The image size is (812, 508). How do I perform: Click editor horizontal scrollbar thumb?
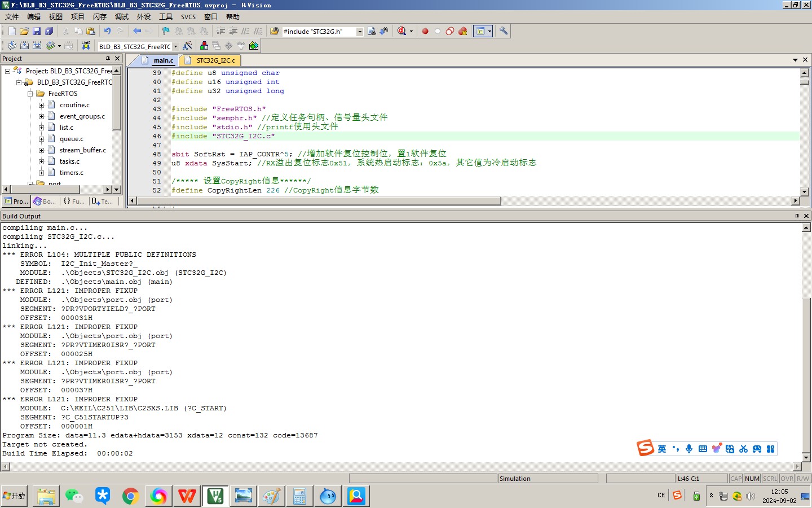[319, 201]
